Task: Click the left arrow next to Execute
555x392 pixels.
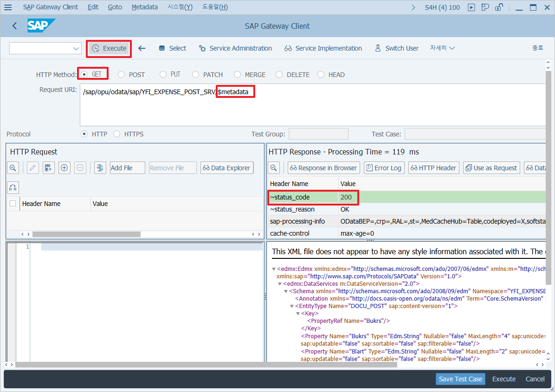Action: pyautogui.click(x=142, y=48)
